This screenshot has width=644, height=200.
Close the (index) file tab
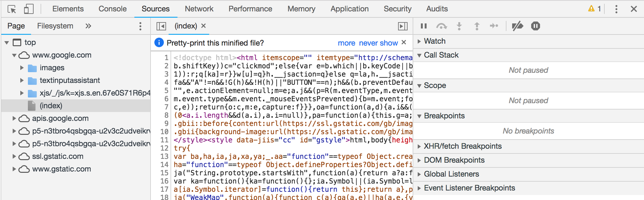point(203,26)
